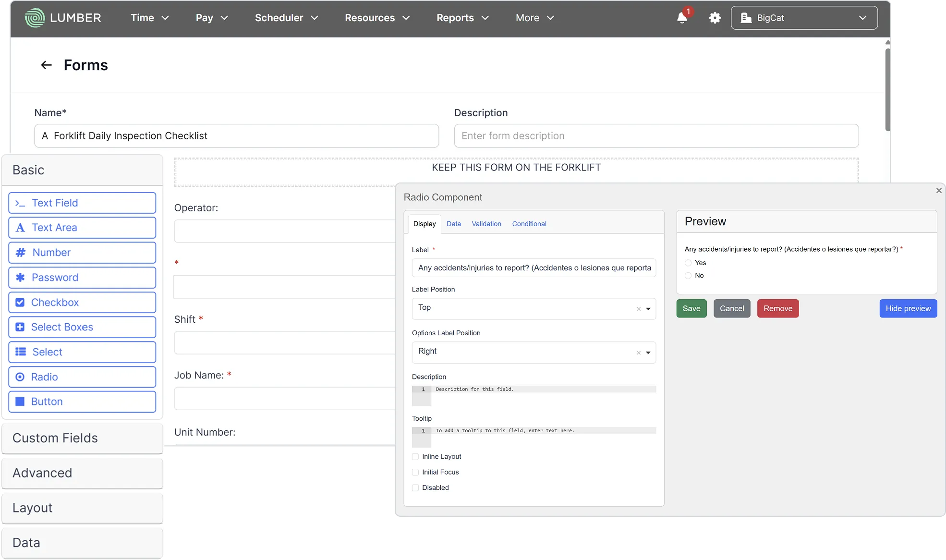Add a Select Boxes component
Screen dimensions: 946x560
(x=82, y=327)
